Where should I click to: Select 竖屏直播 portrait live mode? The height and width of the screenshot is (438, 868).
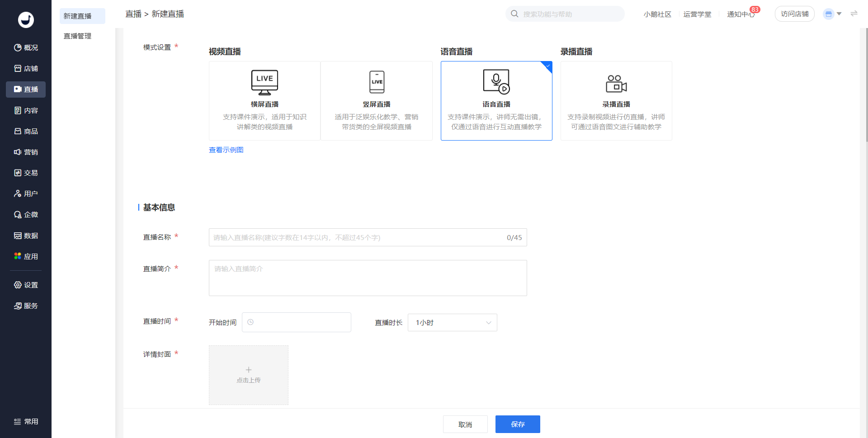tap(377, 101)
